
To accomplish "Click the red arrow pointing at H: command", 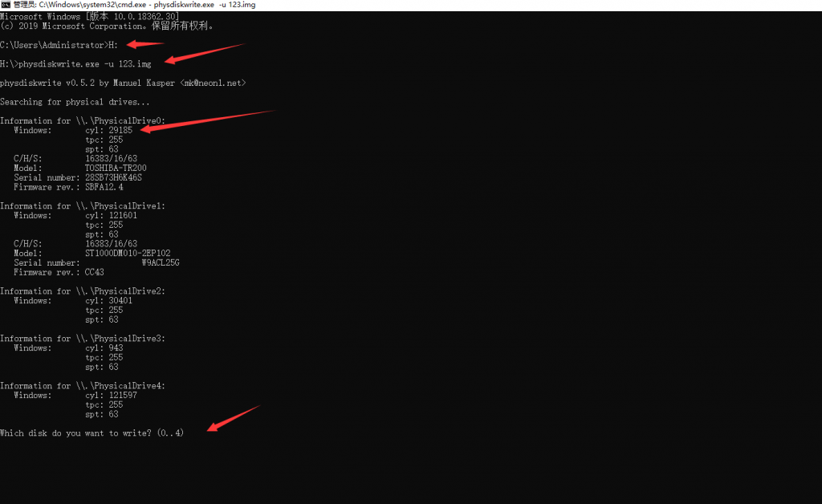I will pos(145,44).
